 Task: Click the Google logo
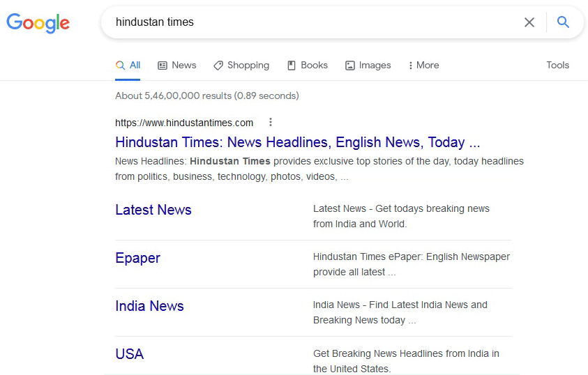(38, 22)
